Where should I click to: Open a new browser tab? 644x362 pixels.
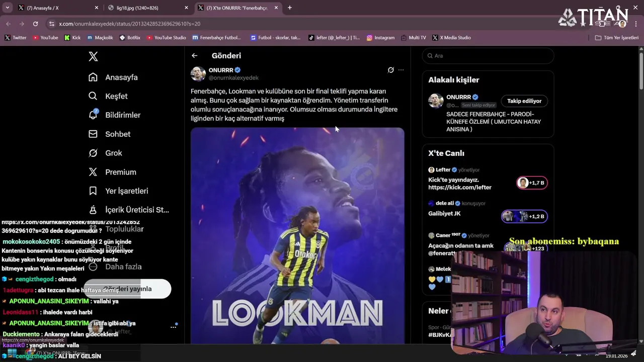(x=290, y=8)
